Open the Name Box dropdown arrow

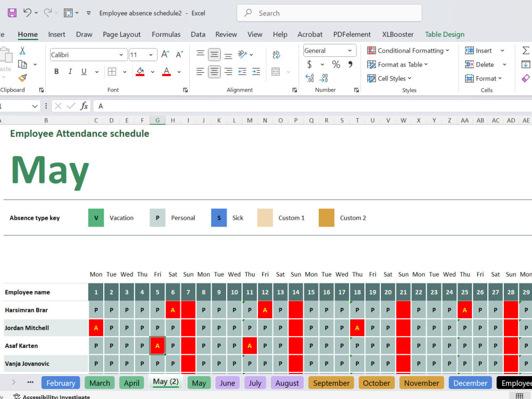point(35,106)
